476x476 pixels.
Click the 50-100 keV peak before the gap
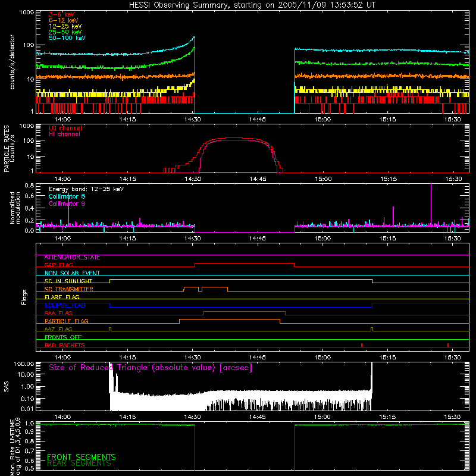(194, 37)
